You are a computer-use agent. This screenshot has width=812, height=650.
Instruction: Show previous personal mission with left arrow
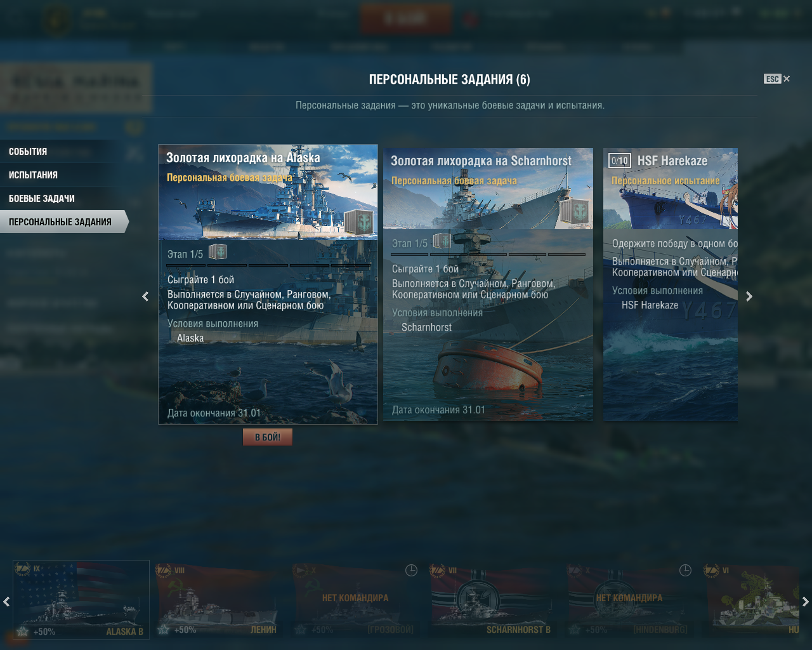(145, 296)
